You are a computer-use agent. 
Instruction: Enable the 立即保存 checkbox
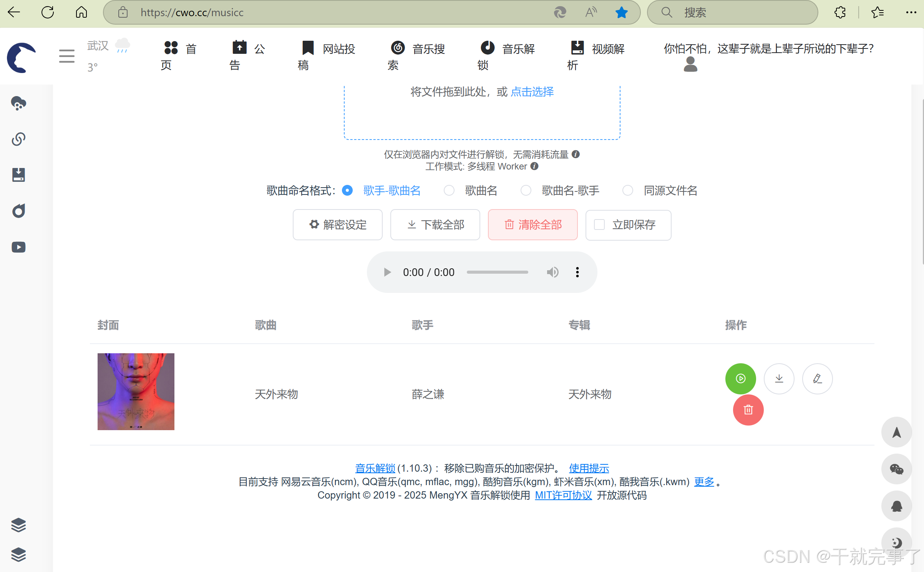pos(599,224)
